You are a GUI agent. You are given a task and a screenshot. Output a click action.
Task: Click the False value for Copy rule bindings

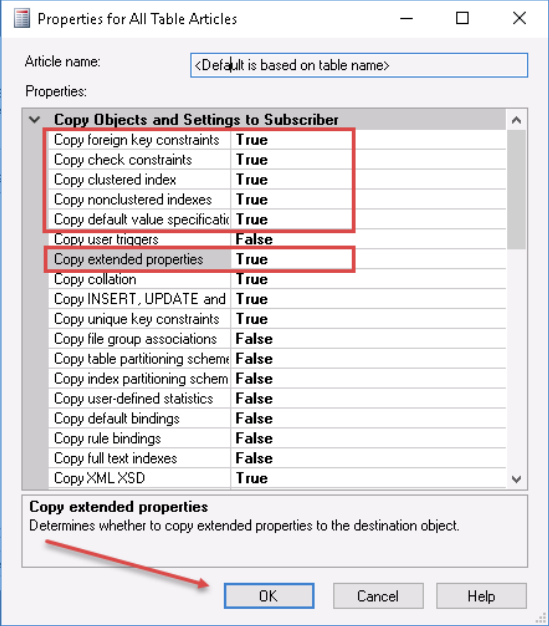[x=254, y=438]
